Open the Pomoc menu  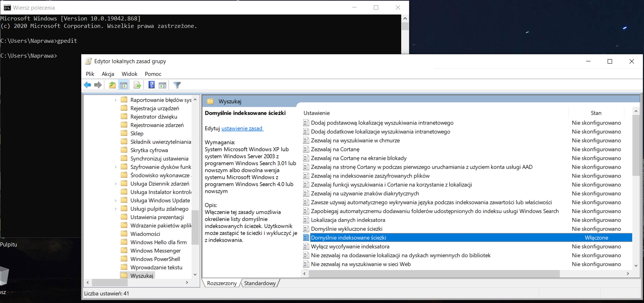[153, 74]
